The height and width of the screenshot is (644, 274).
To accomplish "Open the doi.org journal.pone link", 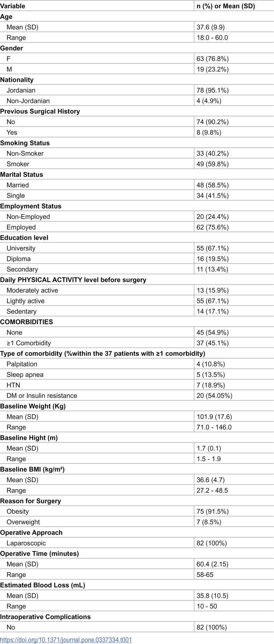I will click(x=66, y=640).
